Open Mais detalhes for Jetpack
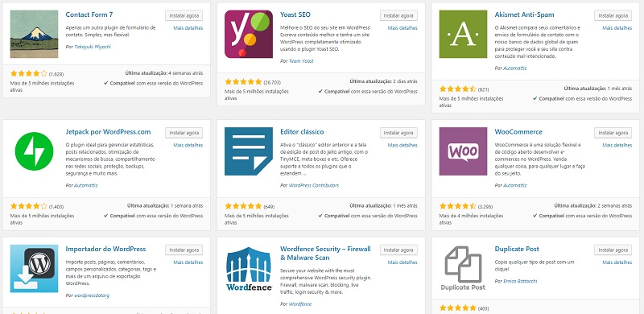 (188, 145)
